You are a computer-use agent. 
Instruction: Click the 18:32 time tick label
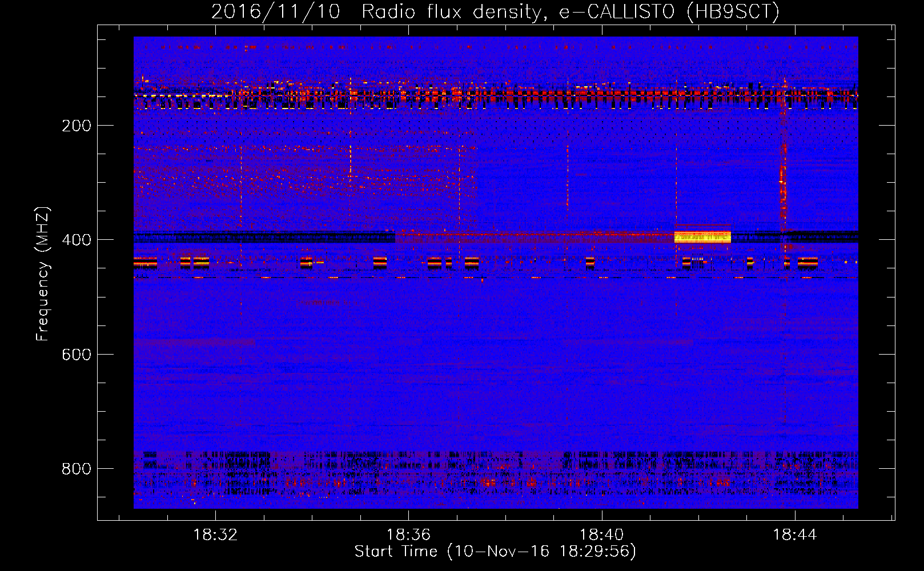[x=215, y=535]
